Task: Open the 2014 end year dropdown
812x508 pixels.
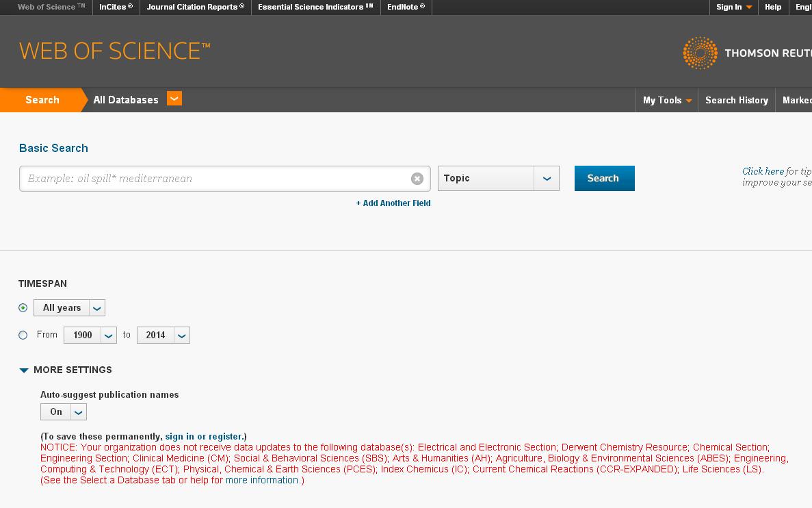Action: click(181, 335)
